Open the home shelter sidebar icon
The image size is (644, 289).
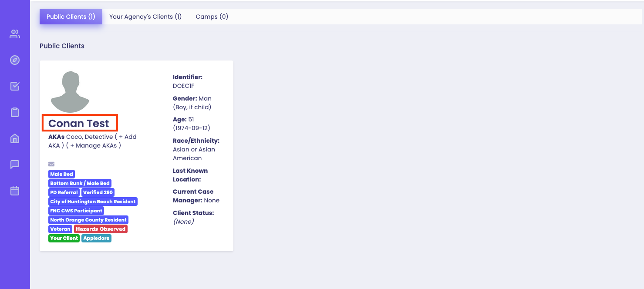pyautogui.click(x=15, y=138)
